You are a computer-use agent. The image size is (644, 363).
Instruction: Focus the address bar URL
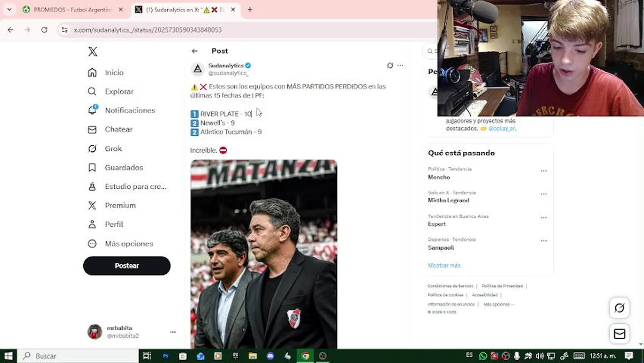pos(148,30)
